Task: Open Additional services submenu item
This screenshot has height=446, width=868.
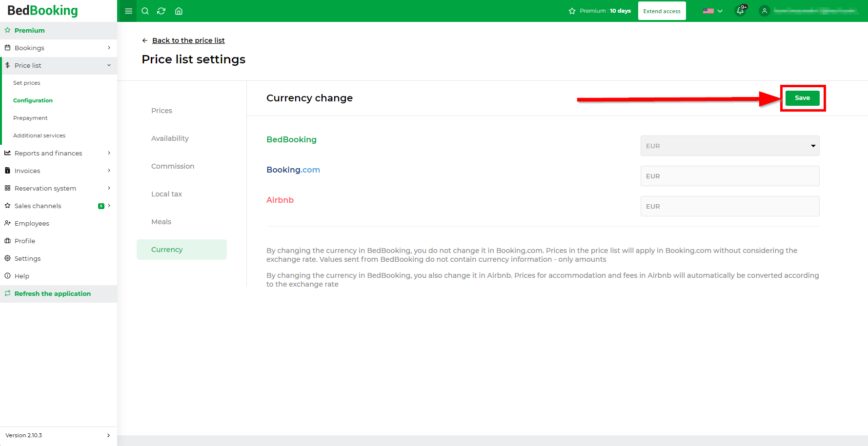Action: (39, 136)
